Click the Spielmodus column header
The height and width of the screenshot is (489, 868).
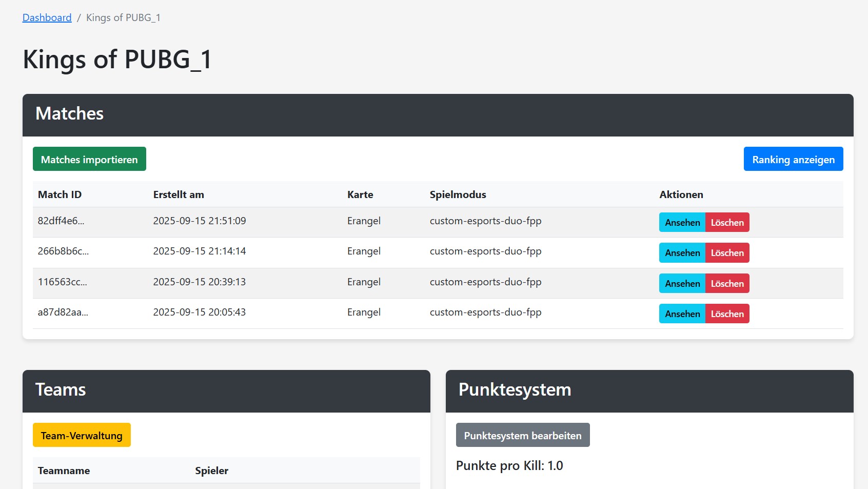[x=458, y=194]
